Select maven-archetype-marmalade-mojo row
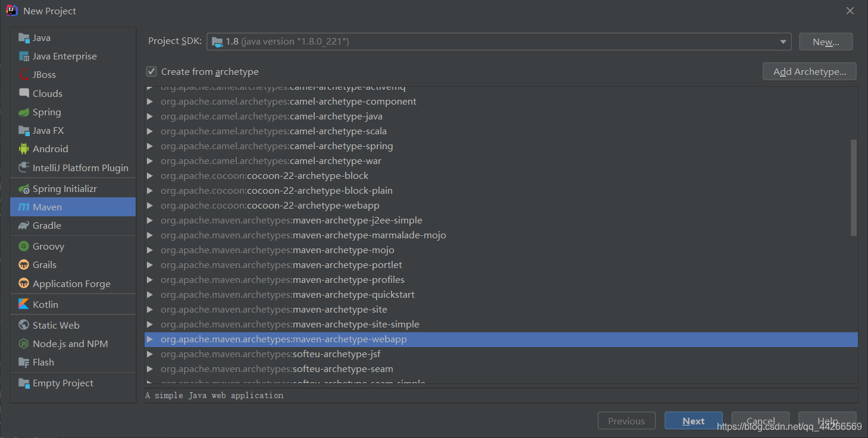Screen dimensions: 868x438 [501, 235]
